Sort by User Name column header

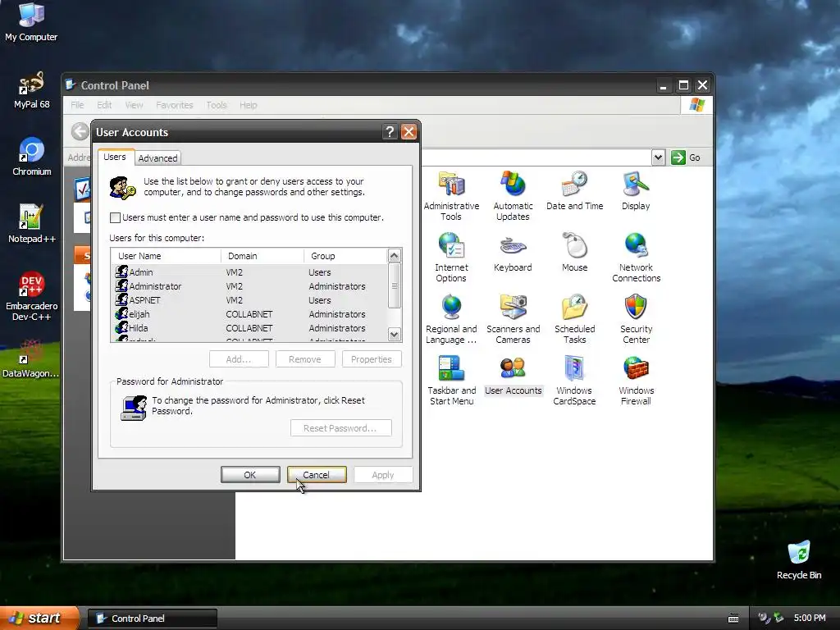(166, 256)
